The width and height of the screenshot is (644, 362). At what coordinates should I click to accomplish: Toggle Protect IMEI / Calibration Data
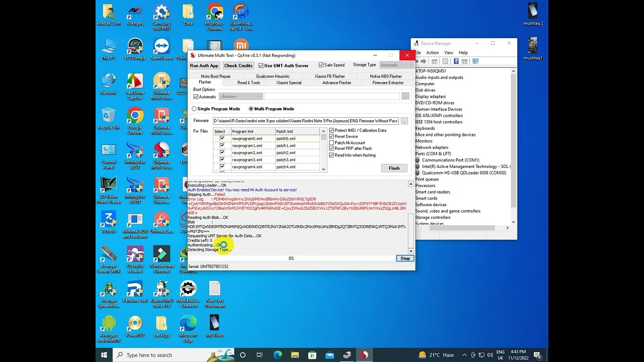(357, 130)
